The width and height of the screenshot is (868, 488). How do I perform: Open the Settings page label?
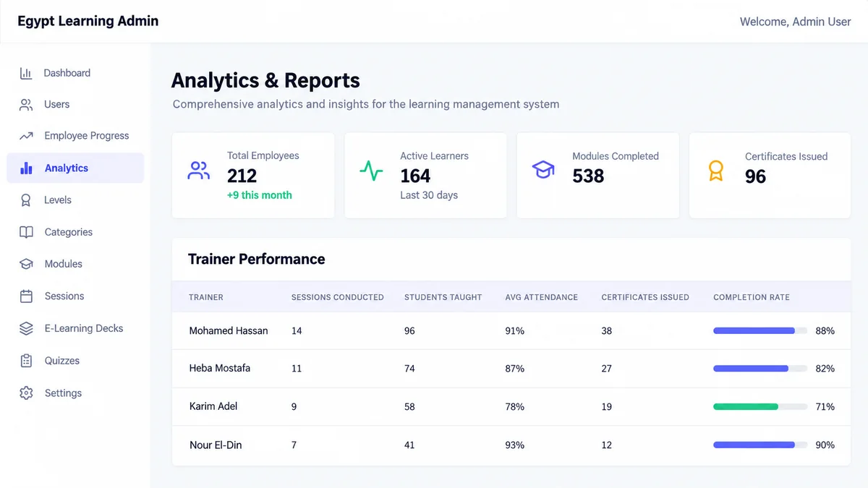63,393
